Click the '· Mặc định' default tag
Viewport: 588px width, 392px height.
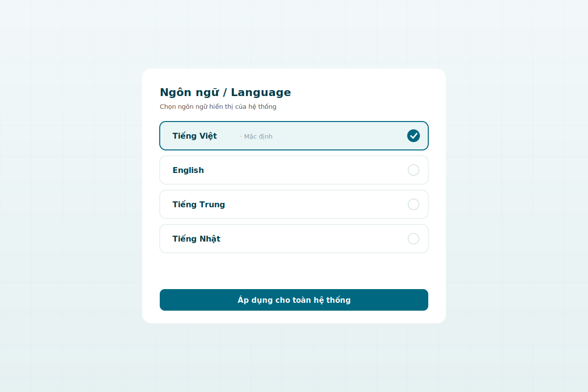tap(256, 137)
